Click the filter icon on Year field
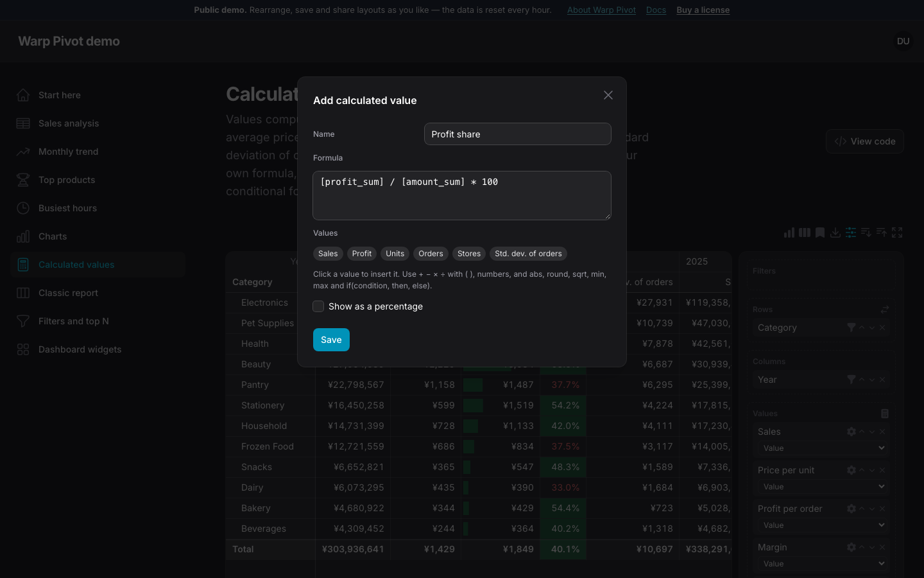The height and width of the screenshot is (578, 924). 851,380
